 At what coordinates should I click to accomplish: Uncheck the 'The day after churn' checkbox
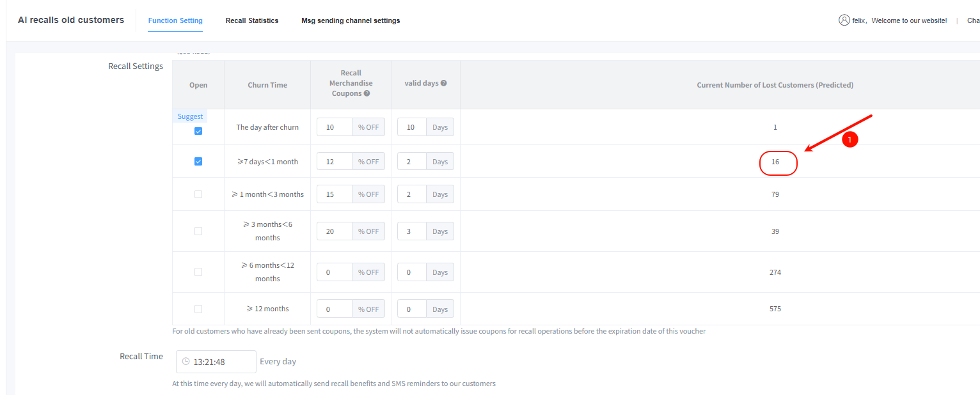198,131
